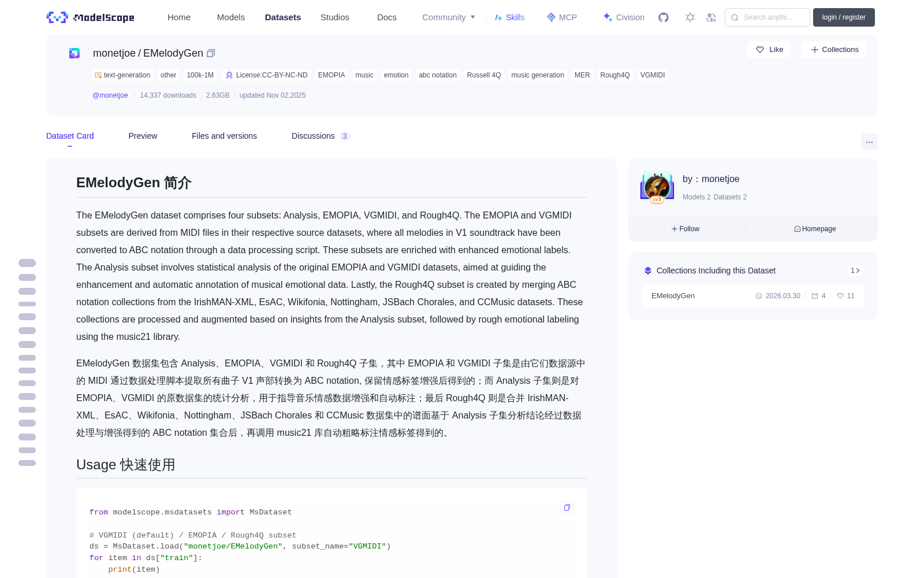924x578 pixels.
Task: Open the EMelodyGen collection row
Action: coord(753,296)
